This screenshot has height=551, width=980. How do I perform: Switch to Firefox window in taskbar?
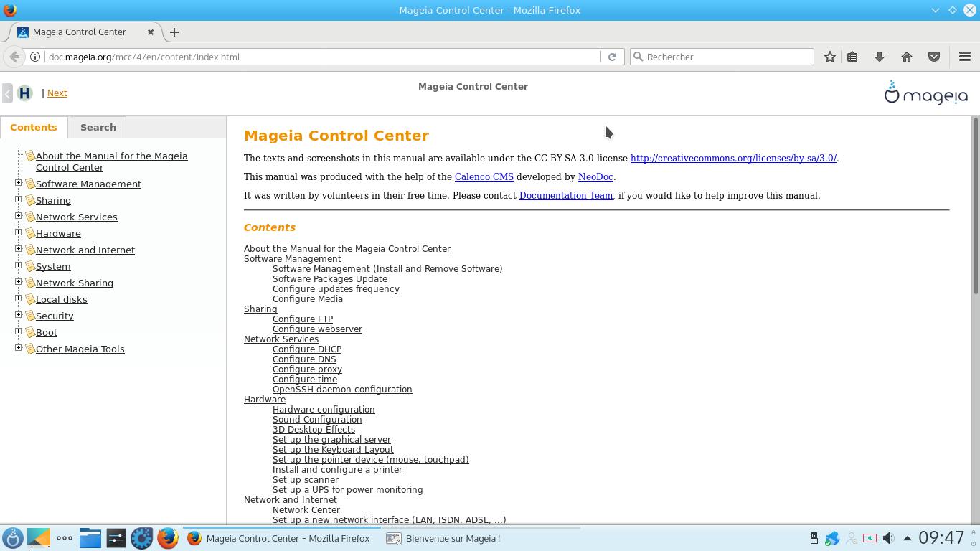click(281, 538)
